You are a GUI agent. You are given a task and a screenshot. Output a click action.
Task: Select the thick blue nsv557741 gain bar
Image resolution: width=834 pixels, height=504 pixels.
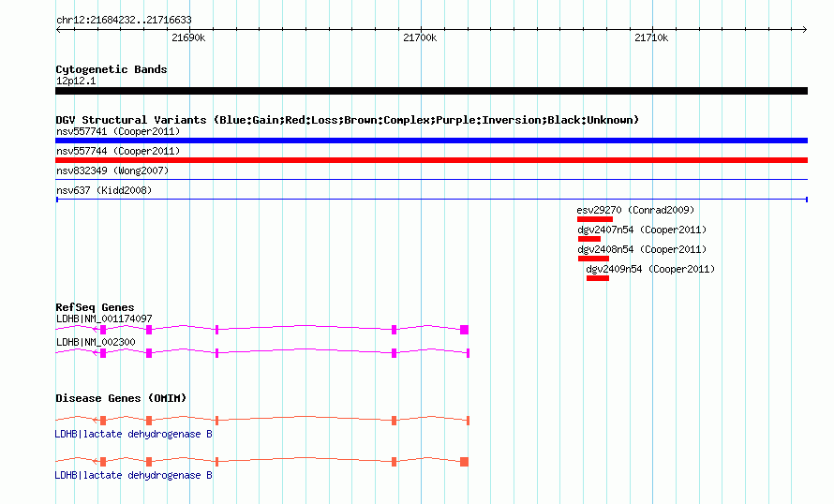pyautogui.click(x=431, y=141)
